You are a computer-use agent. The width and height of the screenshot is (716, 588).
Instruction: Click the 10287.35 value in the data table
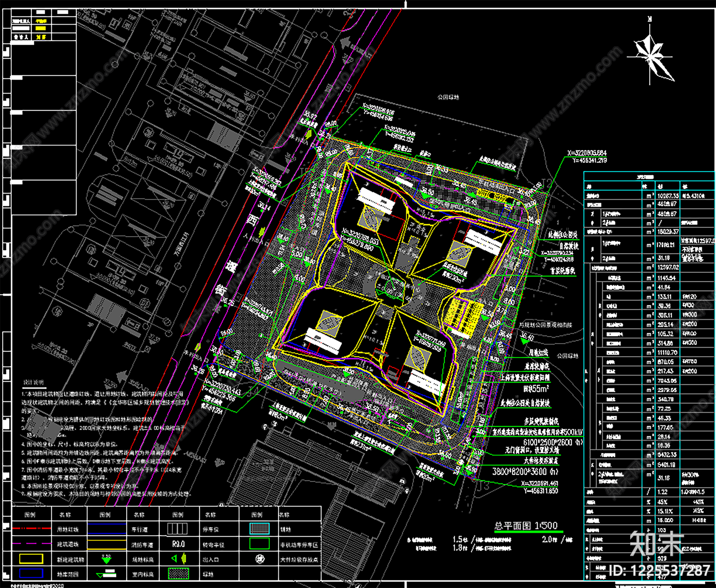click(x=668, y=196)
